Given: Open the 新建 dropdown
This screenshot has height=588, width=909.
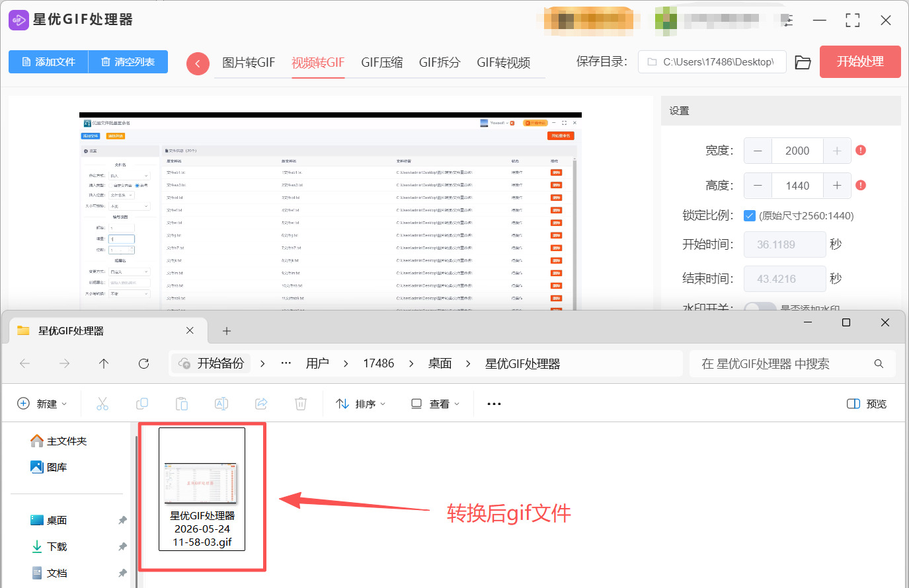Looking at the screenshot, I should tap(42, 404).
